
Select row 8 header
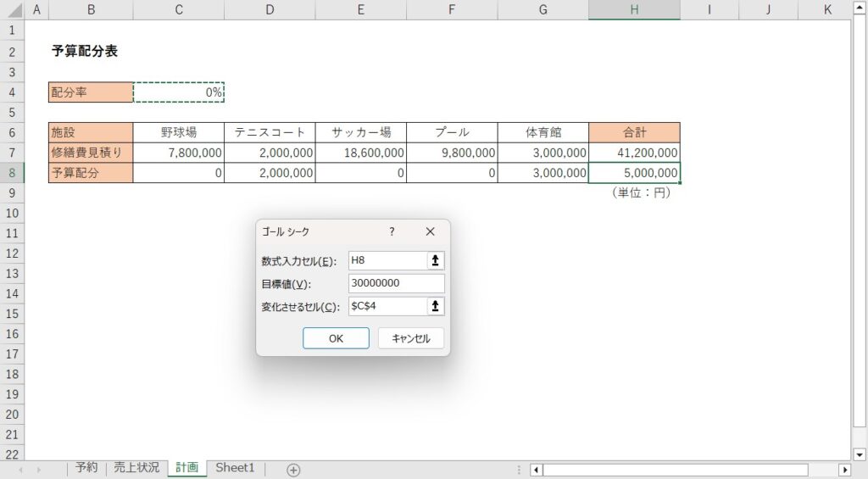pos(13,173)
